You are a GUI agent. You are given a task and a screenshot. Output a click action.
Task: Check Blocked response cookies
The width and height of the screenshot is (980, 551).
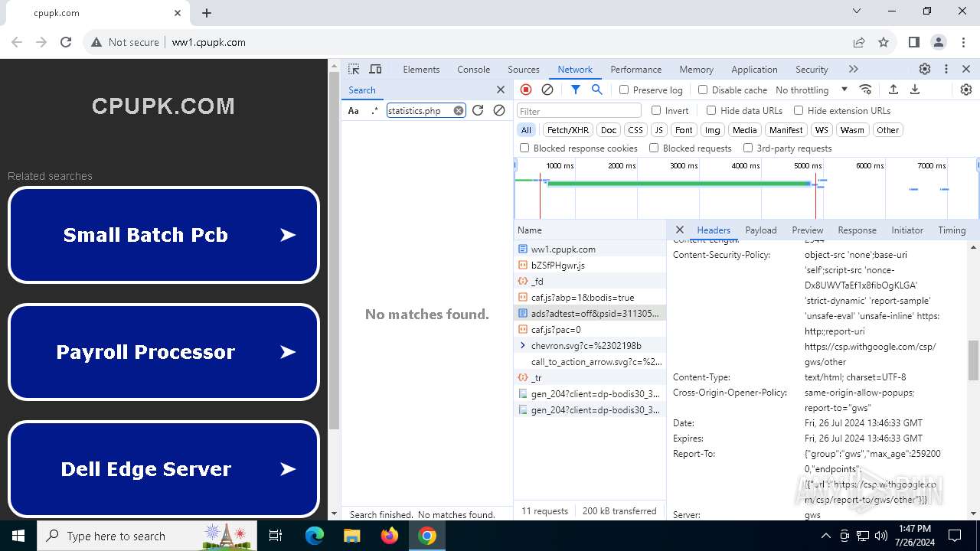point(524,148)
